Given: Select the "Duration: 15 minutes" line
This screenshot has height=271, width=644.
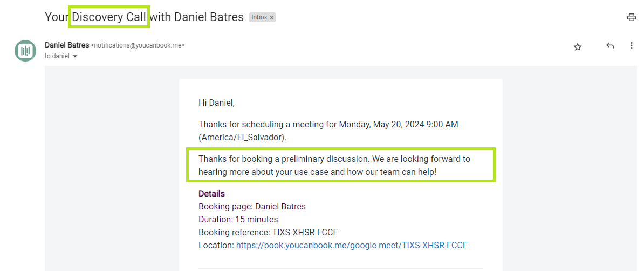Looking at the screenshot, I should tap(238, 219).
